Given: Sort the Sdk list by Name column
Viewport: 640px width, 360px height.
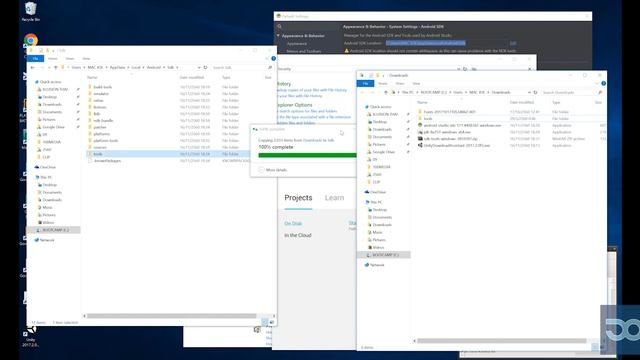Looking at the screenshot, I should pos(92,77).
